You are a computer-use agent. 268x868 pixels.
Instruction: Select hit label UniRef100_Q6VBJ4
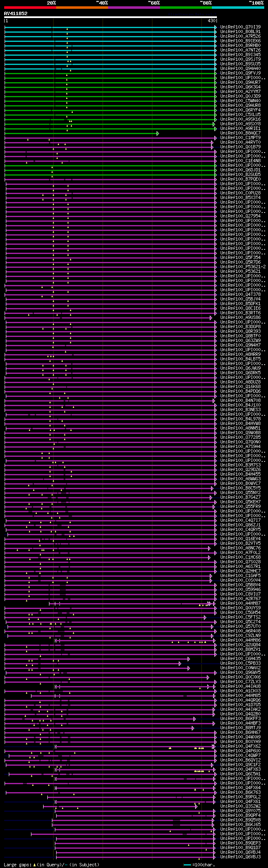pyautogui.click(x=240, y=852)
